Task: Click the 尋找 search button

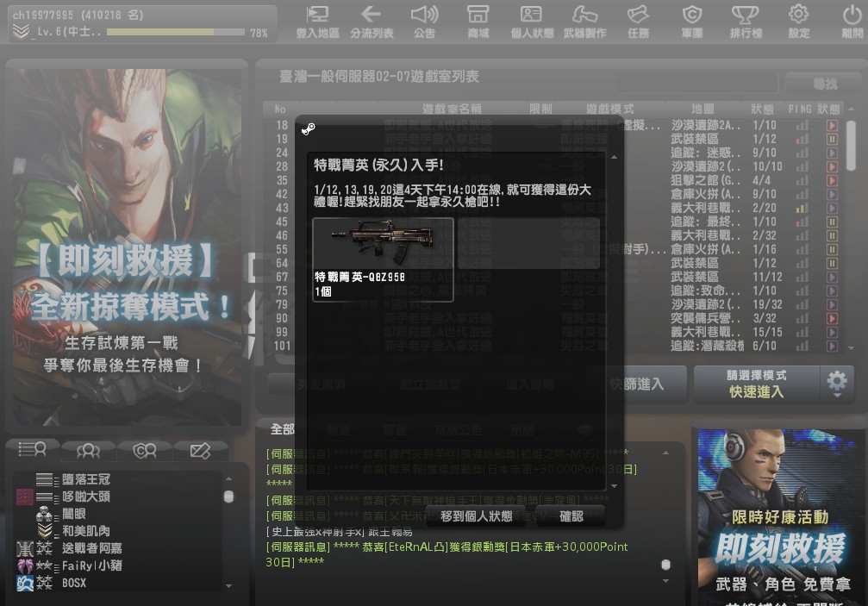Action: coord(824,84)
